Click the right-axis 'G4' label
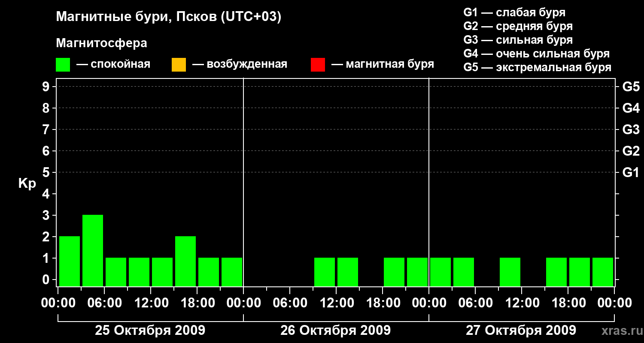Viewport: 644px width, 343px height. (x=631, y=108)
